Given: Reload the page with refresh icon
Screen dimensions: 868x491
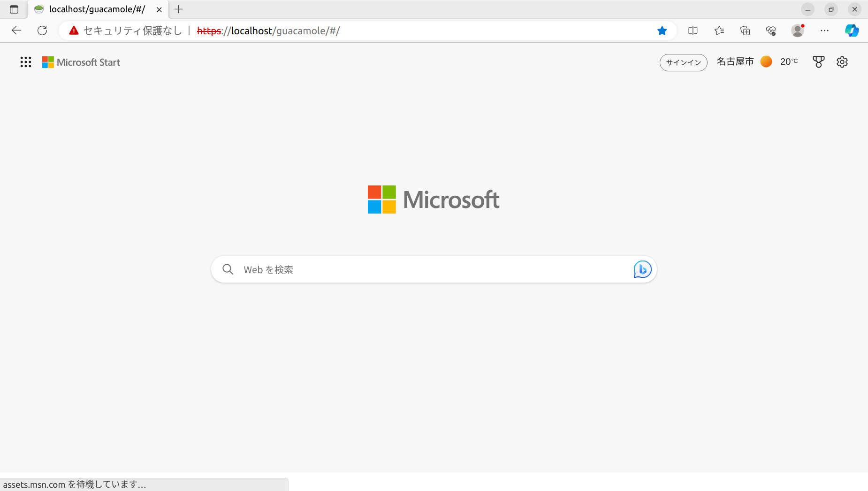Looking at the screenshot, I should coord(42,31).
